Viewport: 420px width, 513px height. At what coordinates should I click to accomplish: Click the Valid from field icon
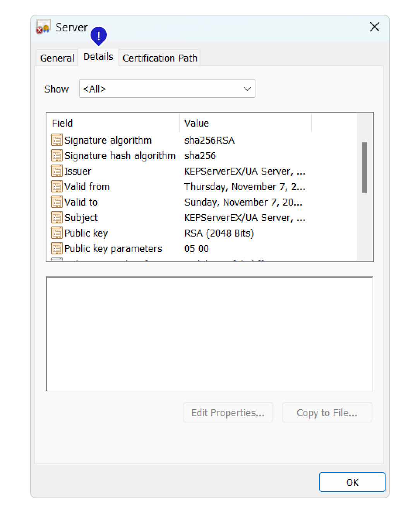pos(57,187)
